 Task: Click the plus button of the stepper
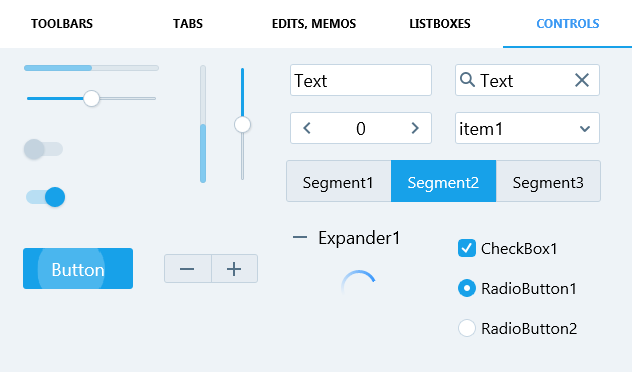235,268
